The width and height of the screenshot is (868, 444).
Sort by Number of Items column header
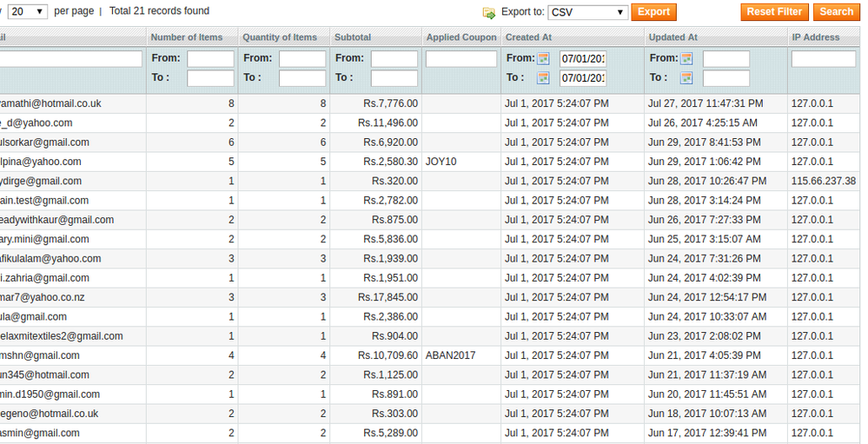click(186, 37)
